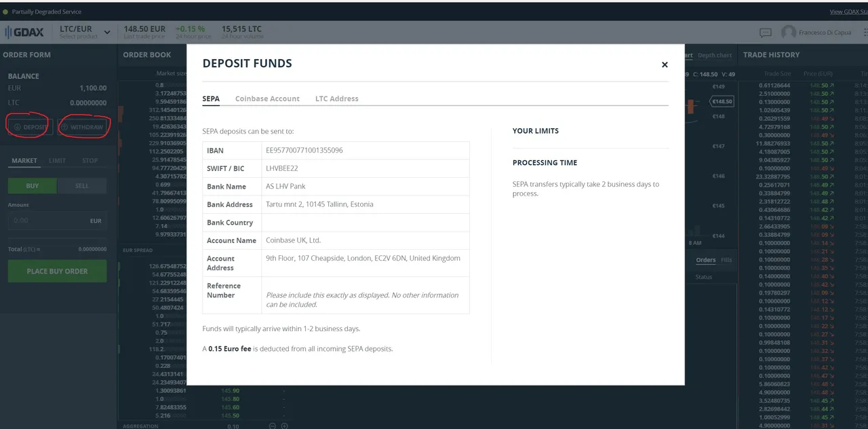The height and width of the screenshot is (429, 868).
Task: Click the Place Buy Order button
Action: [57, 272]
